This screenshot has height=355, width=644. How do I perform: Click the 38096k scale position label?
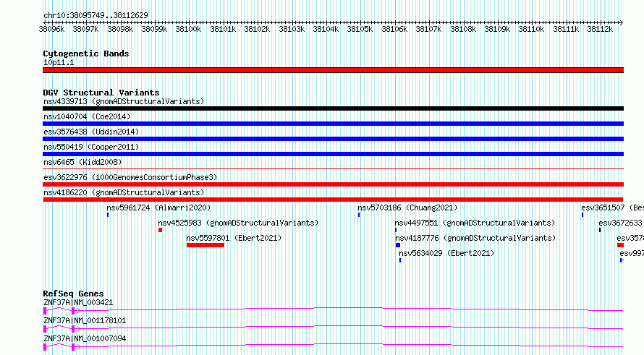point(51,29)
